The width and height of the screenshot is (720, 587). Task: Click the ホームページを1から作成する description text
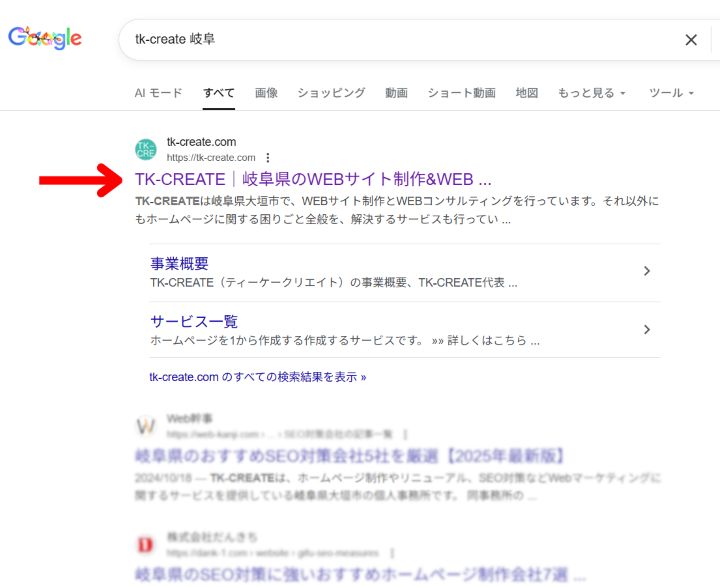[345, 340]
